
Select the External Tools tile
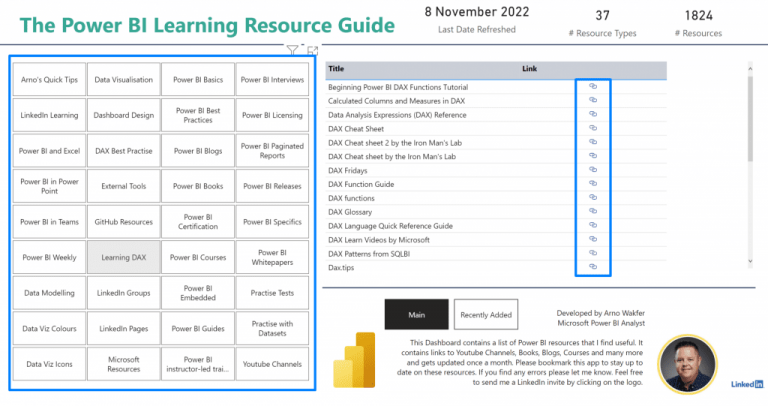pos(123,186)
